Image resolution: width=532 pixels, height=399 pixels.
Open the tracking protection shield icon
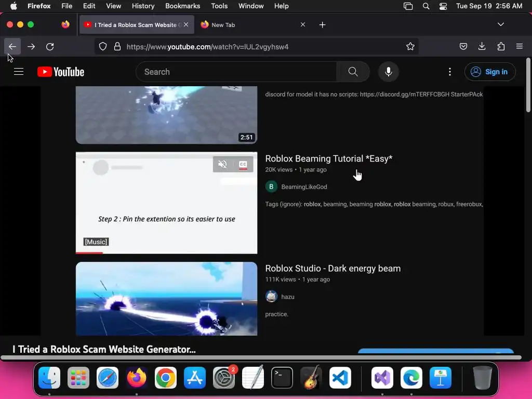pyautogui.click(x=103, y=46)
